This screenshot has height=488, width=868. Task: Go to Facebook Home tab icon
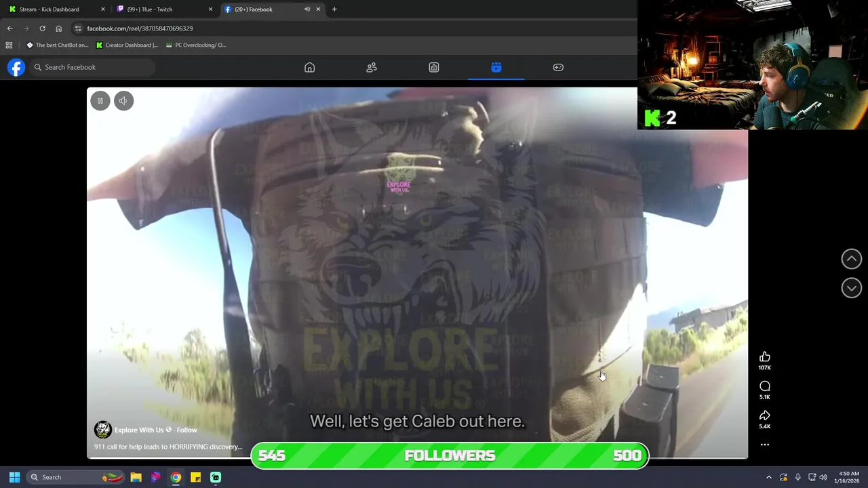point(309,67)
